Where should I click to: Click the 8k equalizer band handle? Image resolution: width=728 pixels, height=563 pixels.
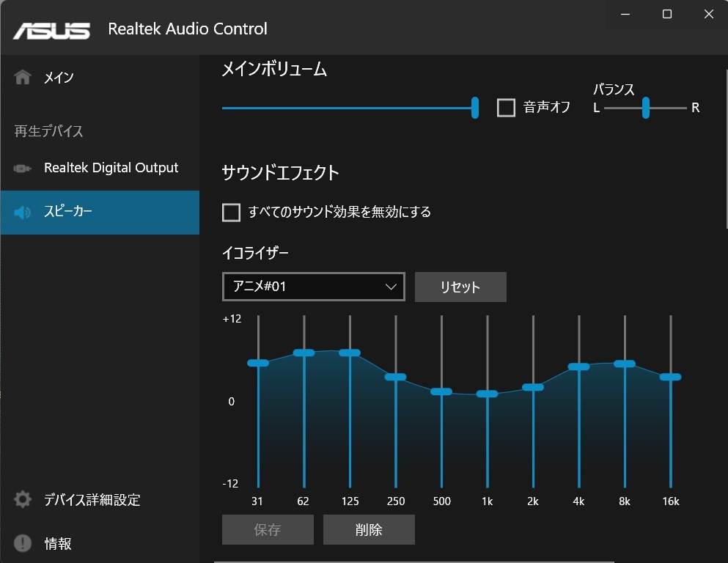625,364
